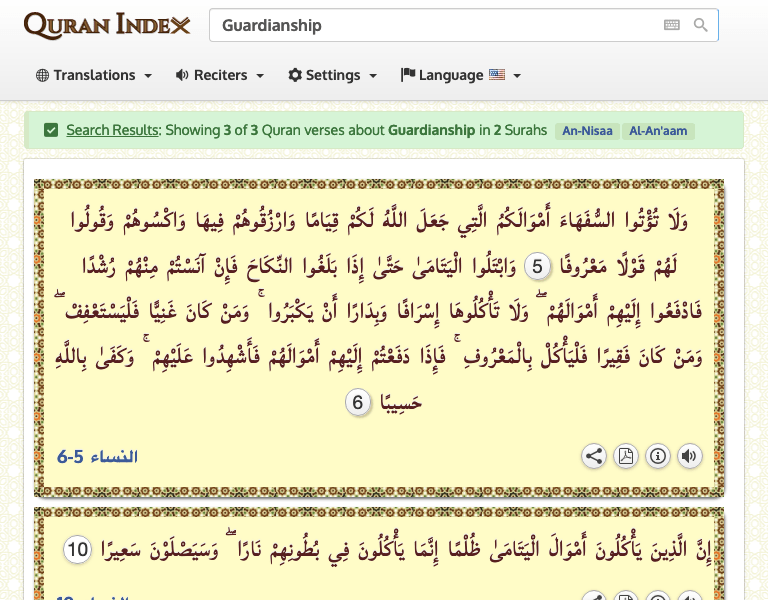Open the Reciters dropdown menu
The image size is (768, 600).
coord(220,75)
